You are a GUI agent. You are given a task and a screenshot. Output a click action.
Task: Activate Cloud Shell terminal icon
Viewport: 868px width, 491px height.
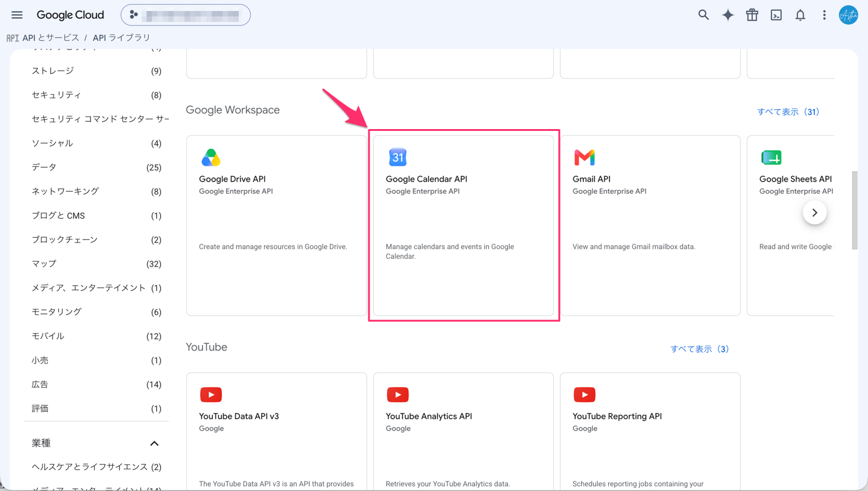[776, 15]
